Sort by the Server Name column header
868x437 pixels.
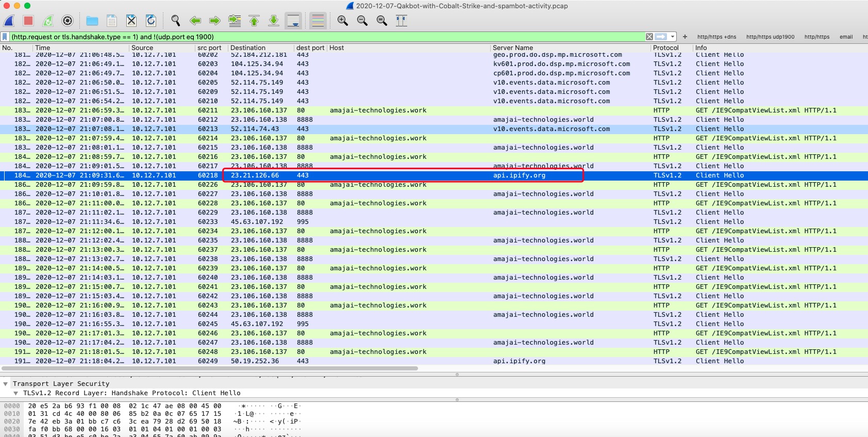click(571, 48)
